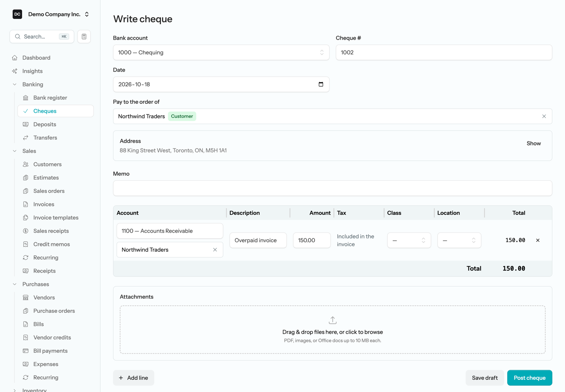This screenshot has width=565, height=392.
Task: Remove Northwind Traders from line item
Action: [x=215, y=250]
